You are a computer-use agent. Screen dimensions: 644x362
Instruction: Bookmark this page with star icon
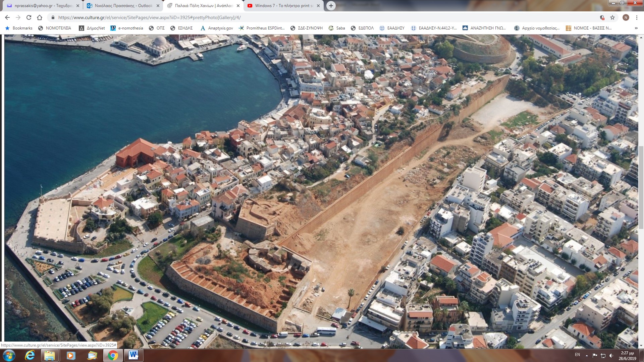tap(612, 17)
